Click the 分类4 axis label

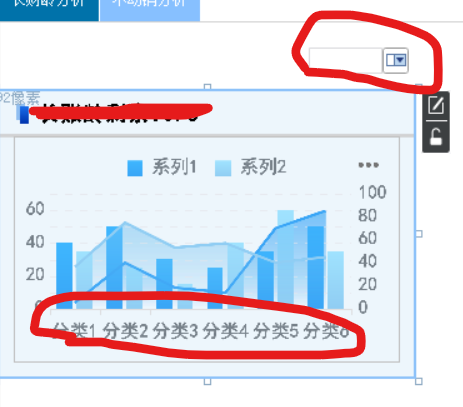(226, 331)
